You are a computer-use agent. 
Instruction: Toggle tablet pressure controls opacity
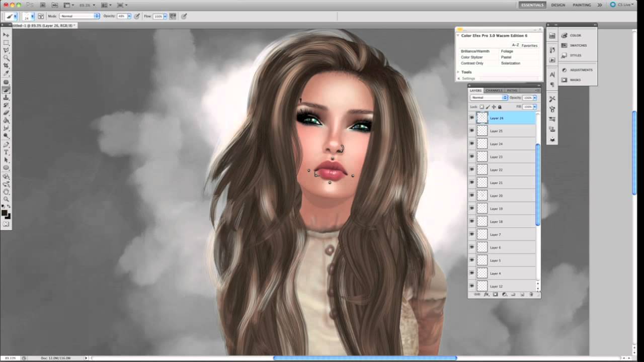136,16
